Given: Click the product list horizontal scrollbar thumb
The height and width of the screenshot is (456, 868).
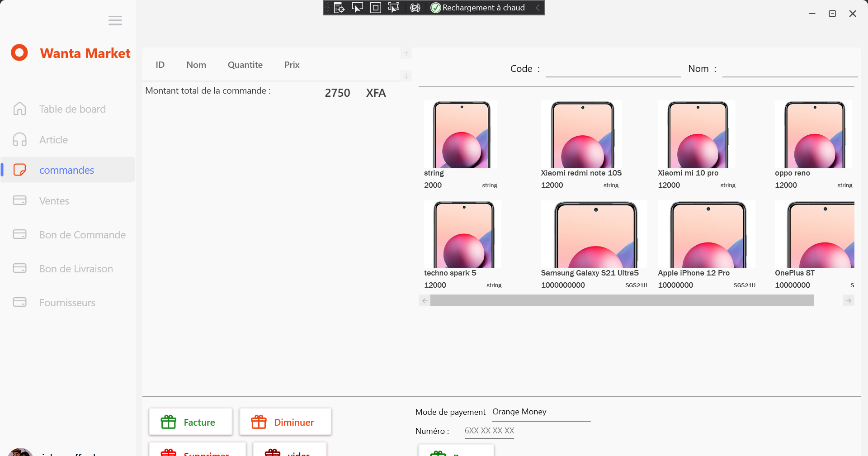Looking at the screenshot, I should tap(622, 300).
